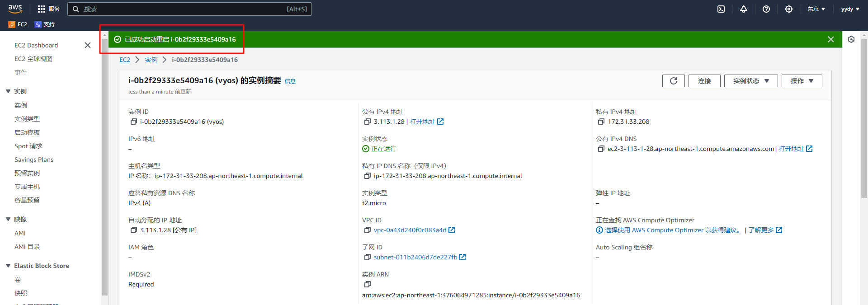Click the page vertical scrollbar
868x305 pixels.
864,117
